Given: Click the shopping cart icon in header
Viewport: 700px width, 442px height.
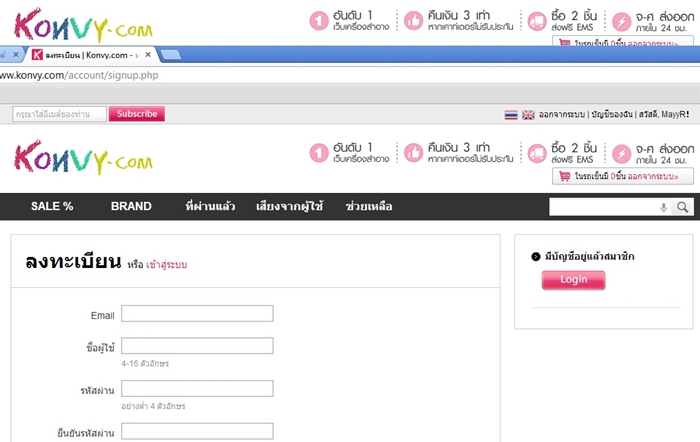Looking at the screenshot, I should tap(565, 176).
